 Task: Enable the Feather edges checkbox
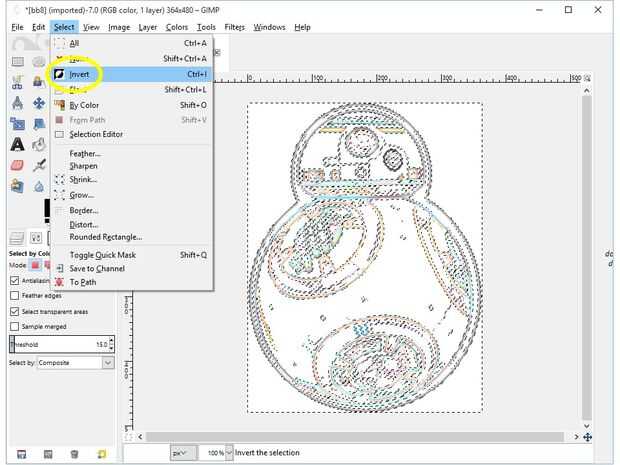coord(15,295)
